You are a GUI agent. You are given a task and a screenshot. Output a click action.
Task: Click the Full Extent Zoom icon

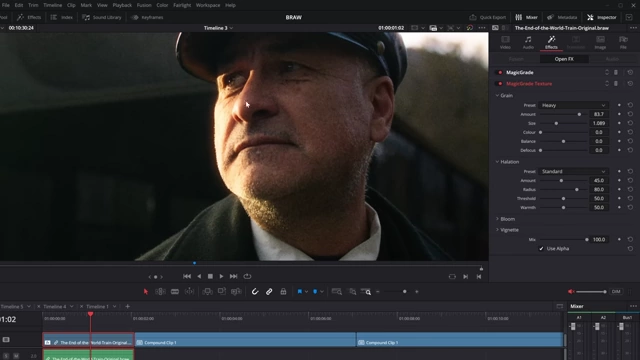(337, 292)
